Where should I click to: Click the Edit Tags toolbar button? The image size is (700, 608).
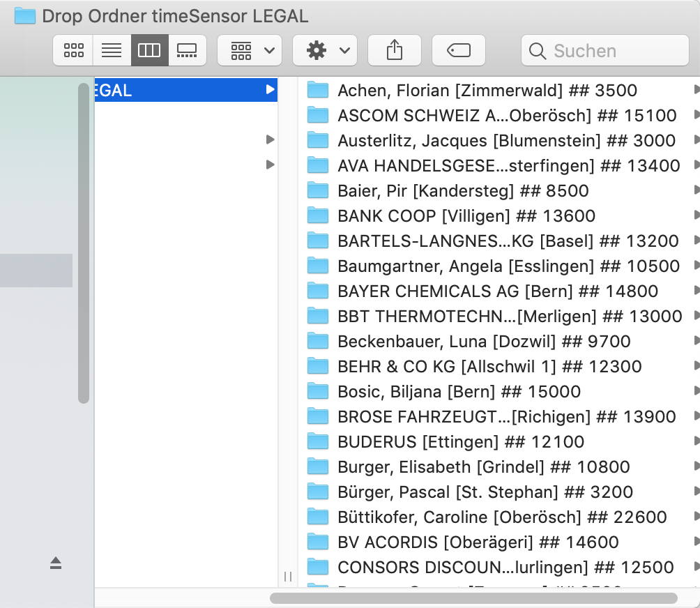point(459,50)
